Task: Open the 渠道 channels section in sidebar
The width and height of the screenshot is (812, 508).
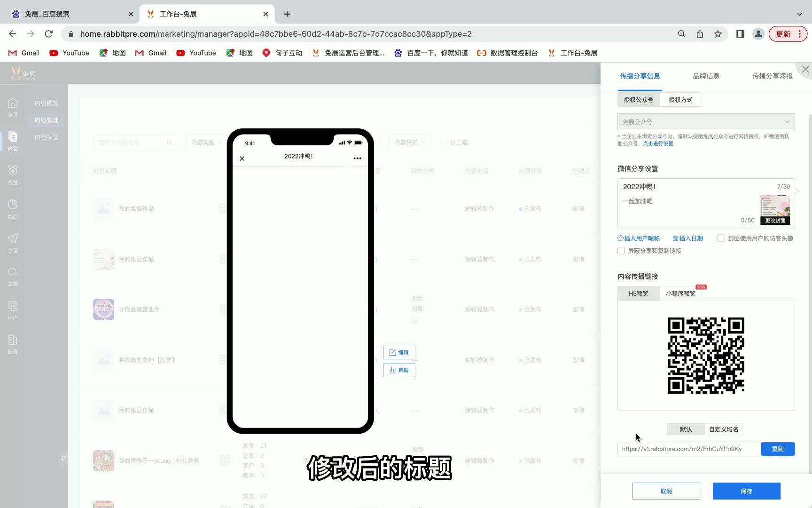Action: tap(13, 242)
